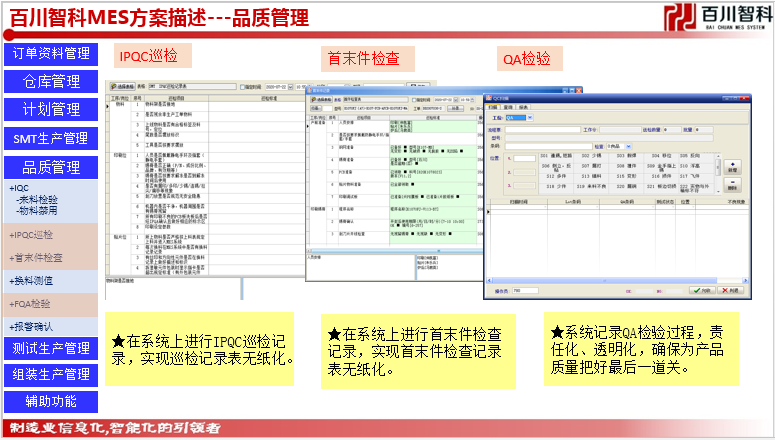
Task: Open the 工段 QA dropdown
Action: pyautogui.click(x=530, y=118)
